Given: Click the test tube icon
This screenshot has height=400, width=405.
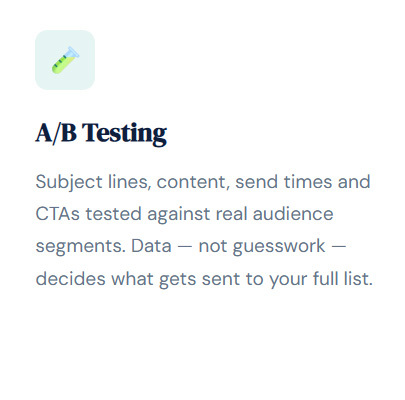Looking at the screenshot, I should pos(65,60).
